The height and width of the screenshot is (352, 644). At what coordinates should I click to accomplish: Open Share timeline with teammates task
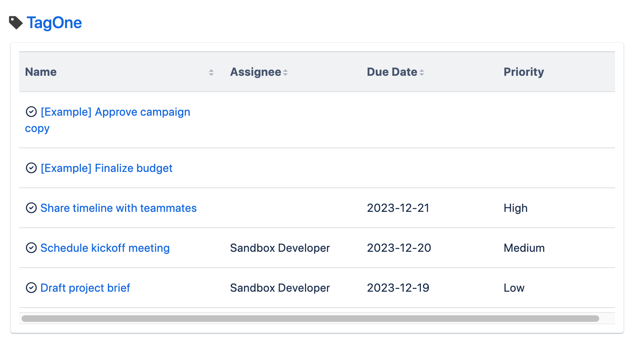coord(118,208)
